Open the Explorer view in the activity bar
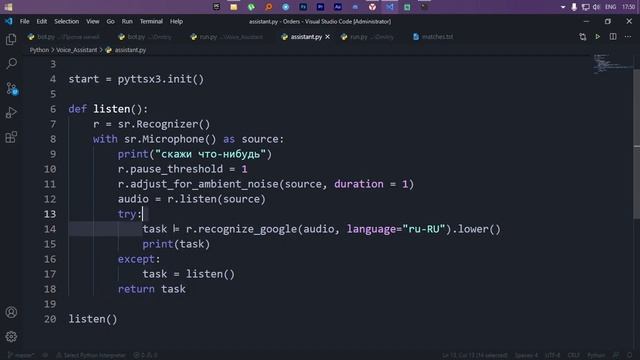Image resolution: width=640 pixels, height=360 pixels. [11, 39]
